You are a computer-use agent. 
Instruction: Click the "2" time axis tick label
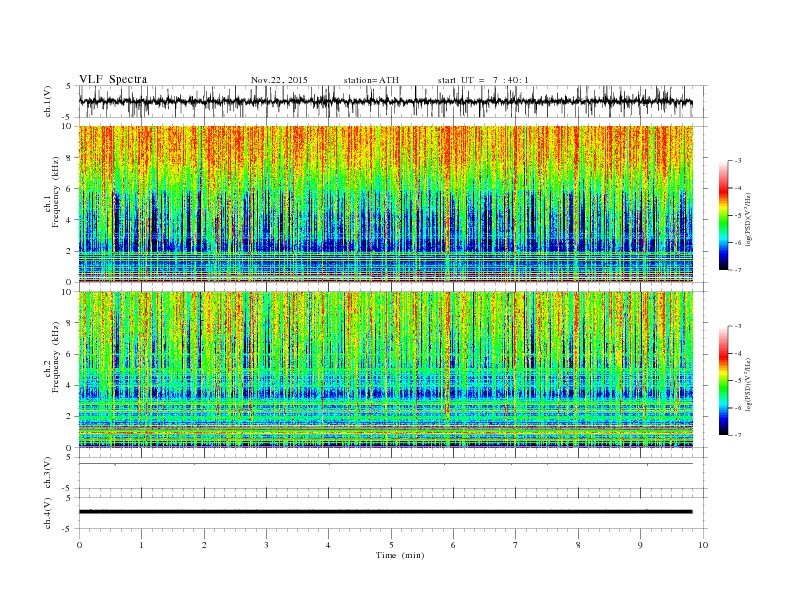[204, 545]
